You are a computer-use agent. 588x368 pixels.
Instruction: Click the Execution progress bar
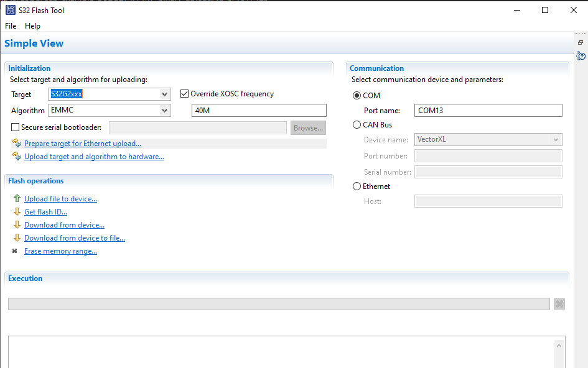(x=278, y=303)
